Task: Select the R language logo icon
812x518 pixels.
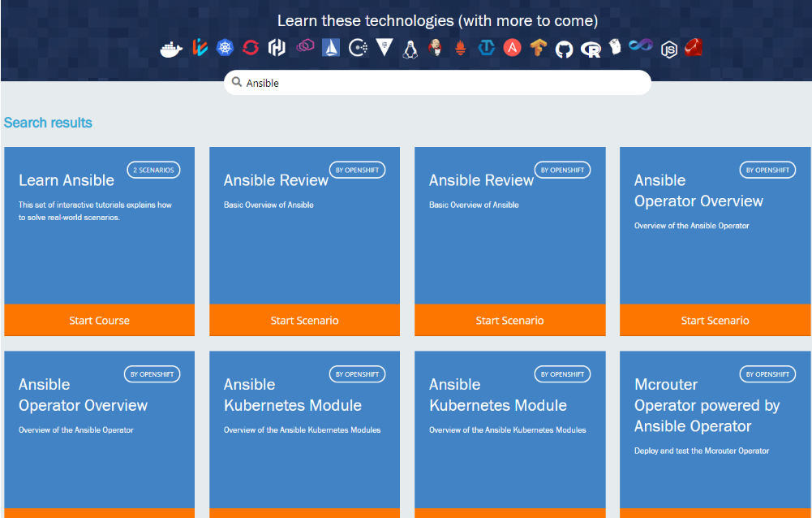Action: click(591, 50)
